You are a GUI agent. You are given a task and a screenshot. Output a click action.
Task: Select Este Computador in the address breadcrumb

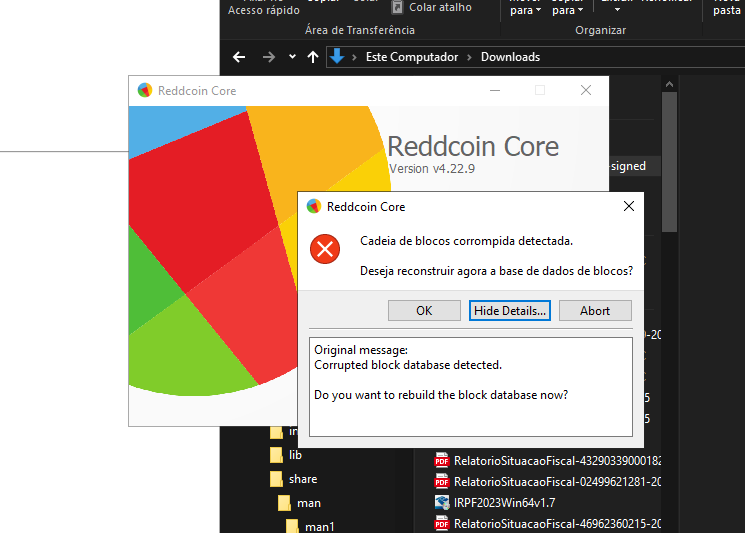411,57
